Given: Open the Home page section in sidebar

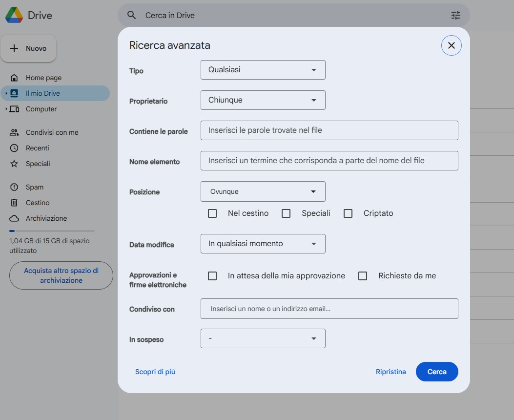Looking at the screenshot, I should coord(43,77).
